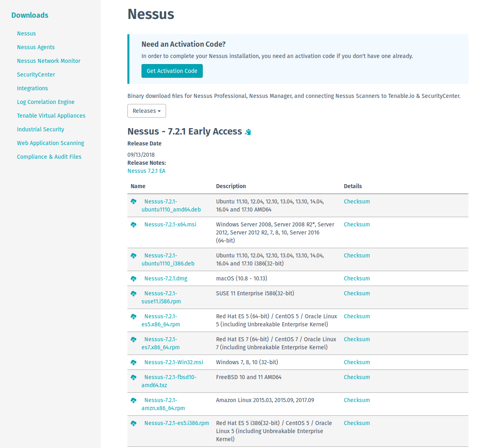Viewport: 495px width, 448px height.
Task: View Checksum for Red Hat ES 7 64-bit
Action: tap(357, 339)
